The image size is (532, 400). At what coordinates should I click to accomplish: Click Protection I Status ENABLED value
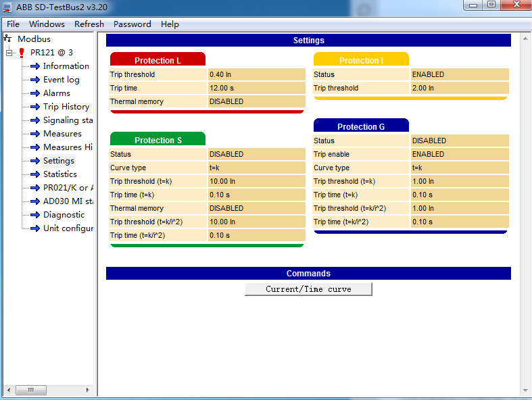click(460, 74)
